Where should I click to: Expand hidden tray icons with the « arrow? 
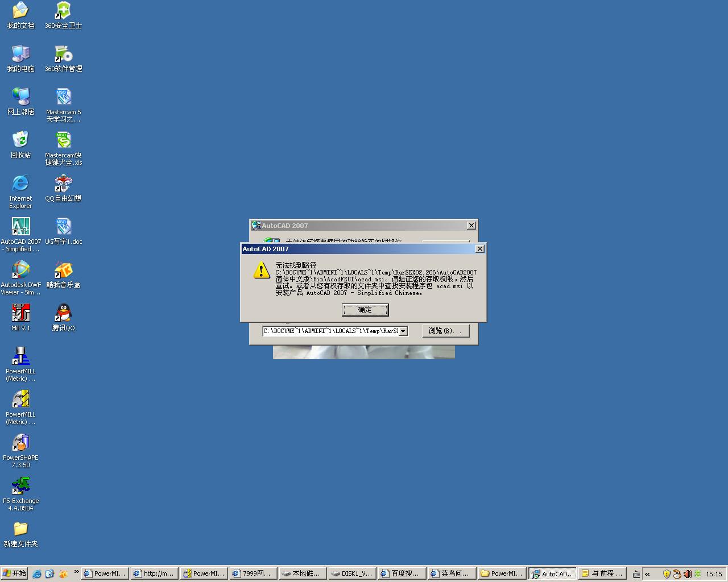coord(647,574)
